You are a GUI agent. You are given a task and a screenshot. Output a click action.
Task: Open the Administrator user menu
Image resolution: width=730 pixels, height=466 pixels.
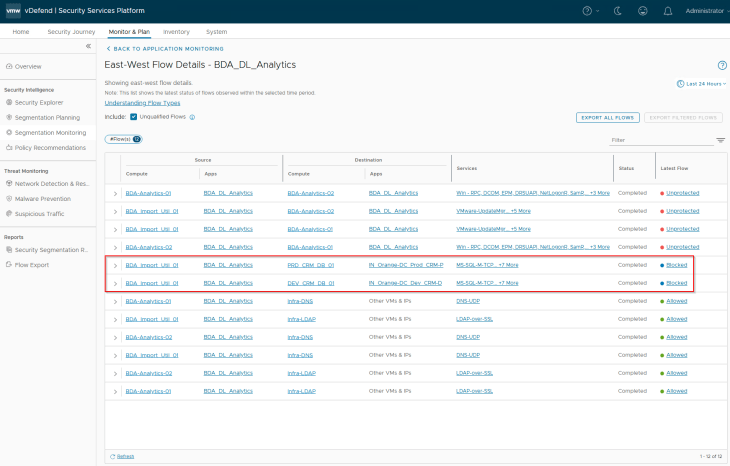point(703,10)
